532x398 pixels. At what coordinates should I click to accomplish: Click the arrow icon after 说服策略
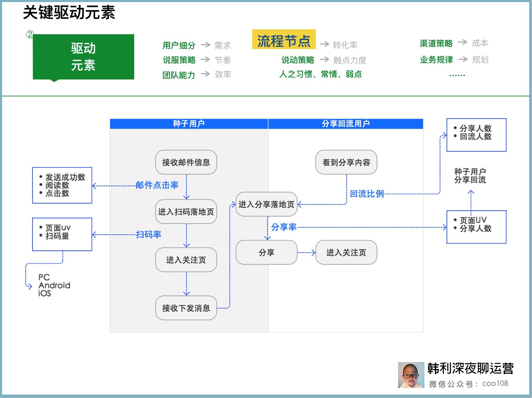tap(205, 59)
